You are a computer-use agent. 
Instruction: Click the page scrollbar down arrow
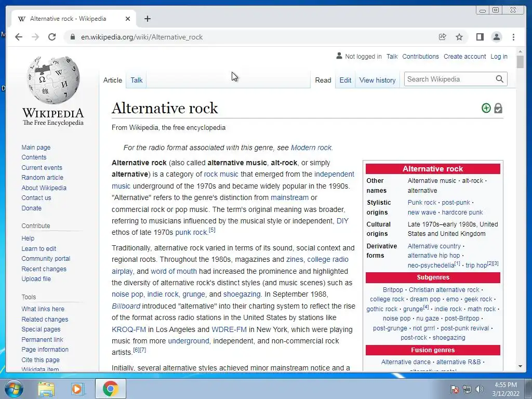tap(520, 366)
